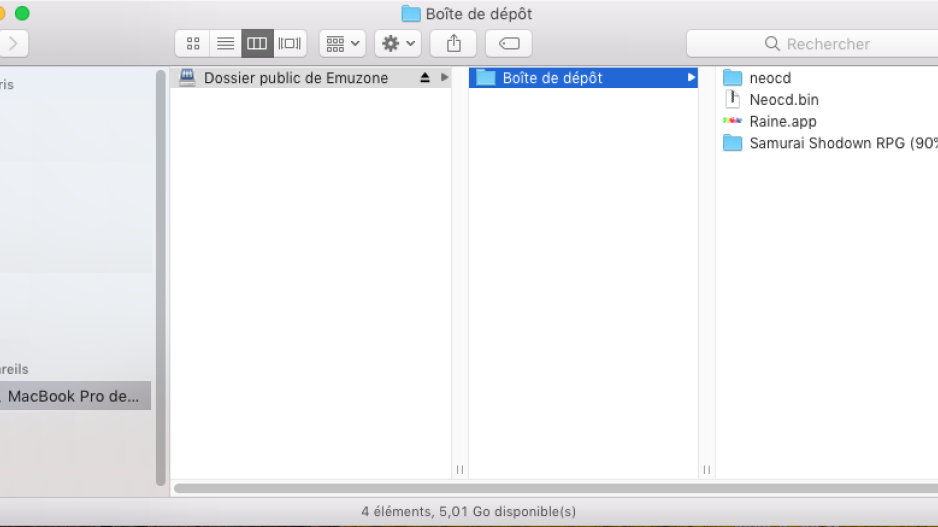Viewport: 938px width, 527px height.
Task: Select column view mode
Action: click(257, 44)
